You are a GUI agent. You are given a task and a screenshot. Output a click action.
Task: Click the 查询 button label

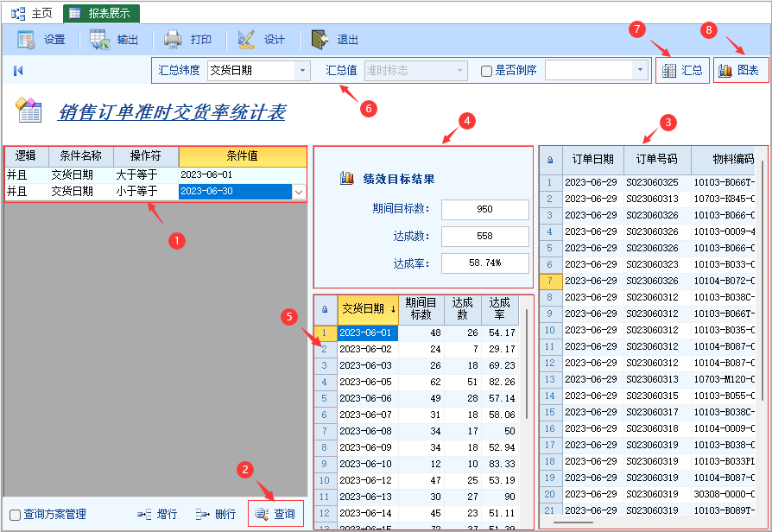[285, 514]
